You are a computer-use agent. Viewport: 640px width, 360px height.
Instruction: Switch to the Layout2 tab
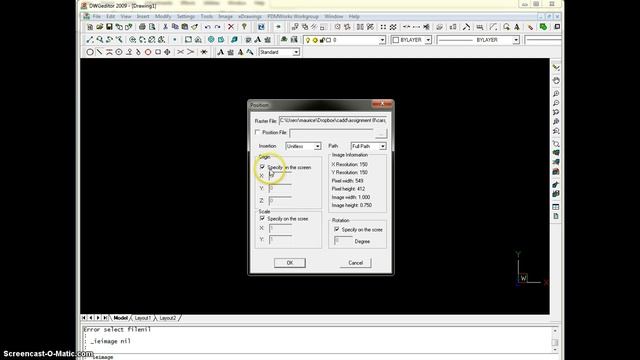pyautogui.click(x=168, y=318)
